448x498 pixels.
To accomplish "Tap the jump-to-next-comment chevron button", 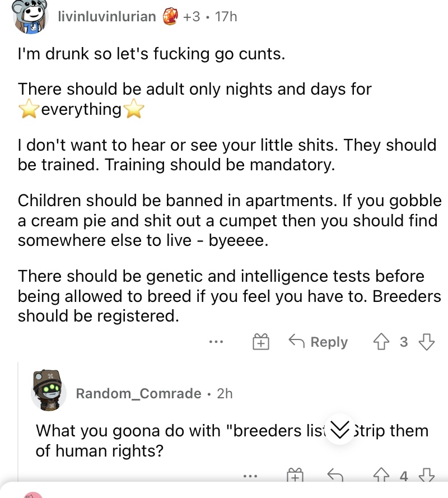I will pos(340,429).
